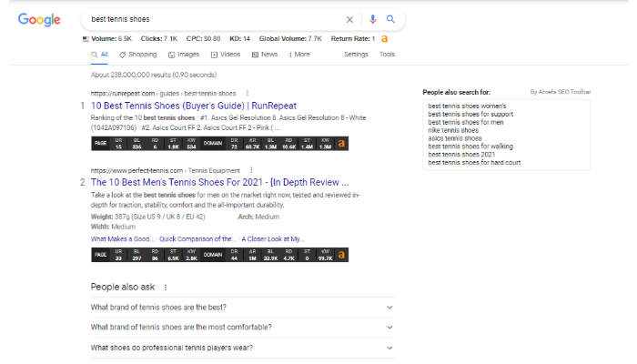Click Ahrefs icon on perfect-tennis metrics bar

point(341,255)
